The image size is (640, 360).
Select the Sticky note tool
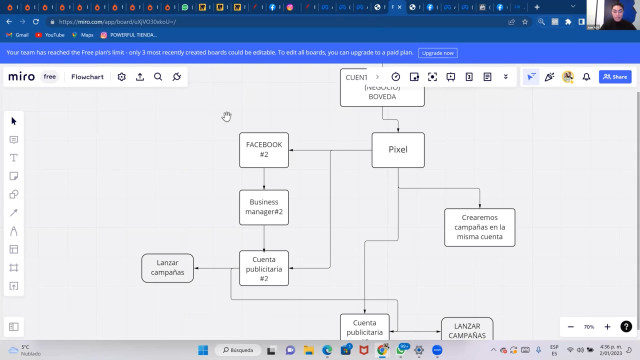pyautogui.click(x=14, y=176)
